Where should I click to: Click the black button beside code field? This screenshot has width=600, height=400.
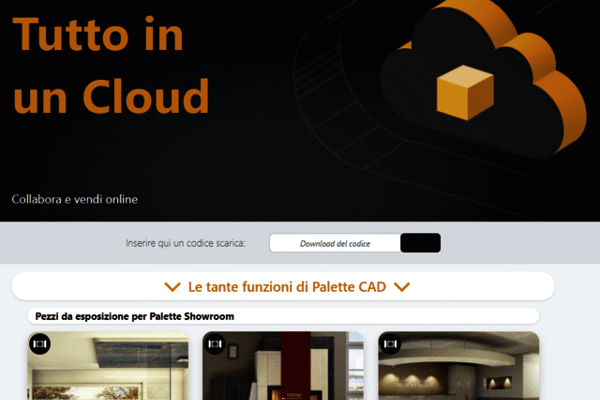(x=420, y=243)
